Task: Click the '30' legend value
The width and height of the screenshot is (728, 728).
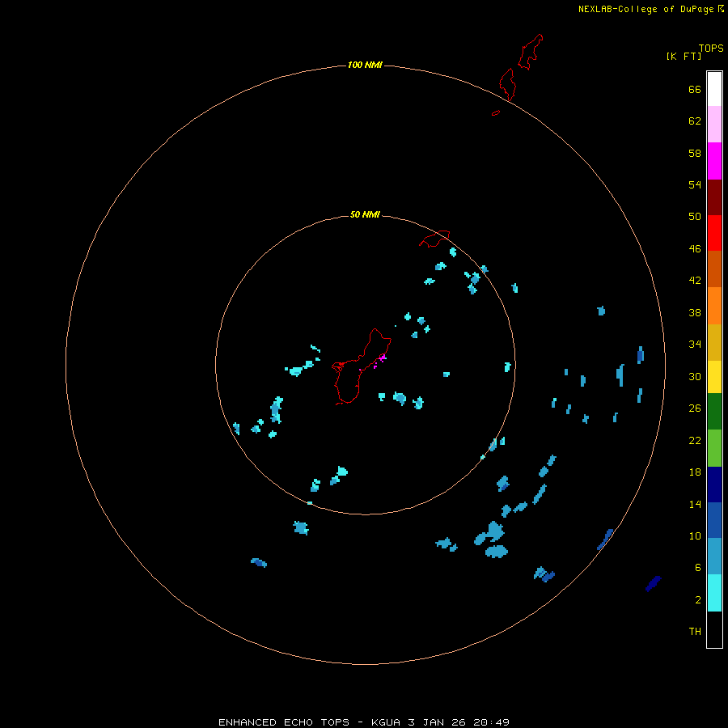Action: tap(695, 376)
